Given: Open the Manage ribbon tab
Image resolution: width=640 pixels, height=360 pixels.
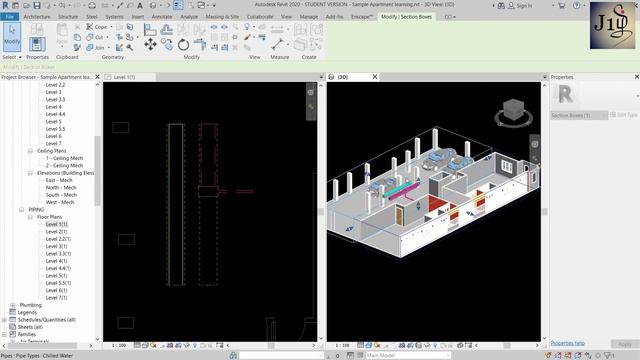Looking at the screenshot, I should (x=309, y=17).
